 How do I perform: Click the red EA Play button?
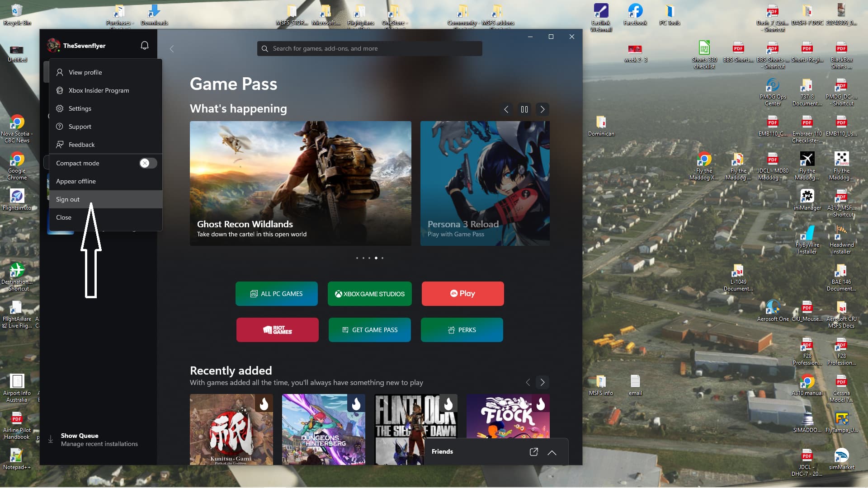tap(463, 294)
